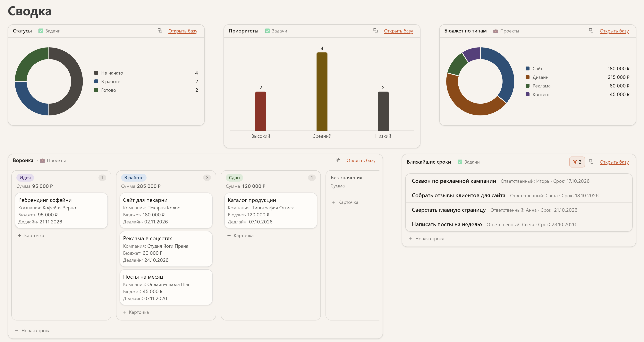Viewport: 644px width, 342px height.
Task: Click the Не начато legend swatch
Action: pos(96,73)
